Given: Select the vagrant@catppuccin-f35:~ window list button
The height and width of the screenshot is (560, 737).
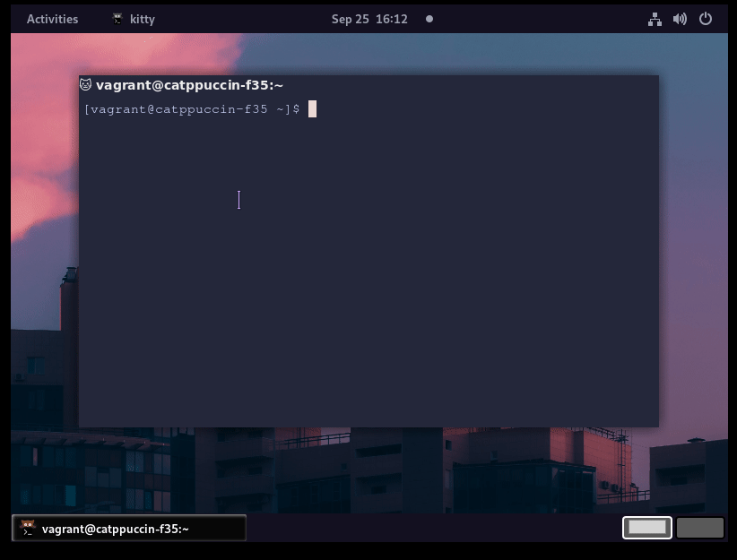Looking at the screenshot, I should tap(129, 528).
